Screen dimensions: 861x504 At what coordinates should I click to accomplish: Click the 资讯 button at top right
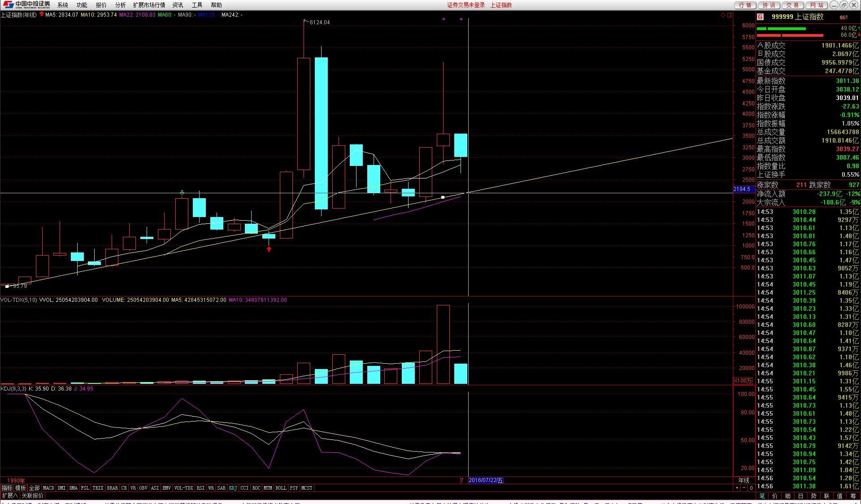(769, 5)
